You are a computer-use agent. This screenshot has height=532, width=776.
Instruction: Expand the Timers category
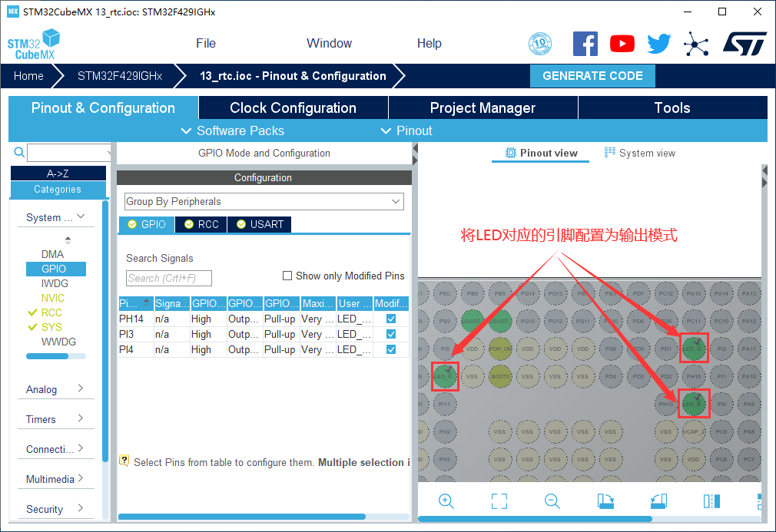point(55,419)
